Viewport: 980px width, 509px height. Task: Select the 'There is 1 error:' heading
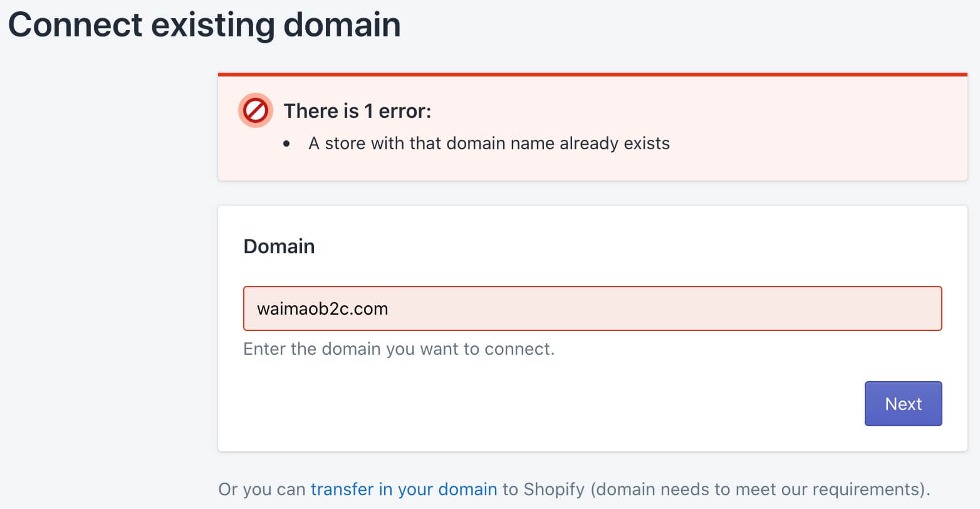pyautogui.click(x=357, y=111)
